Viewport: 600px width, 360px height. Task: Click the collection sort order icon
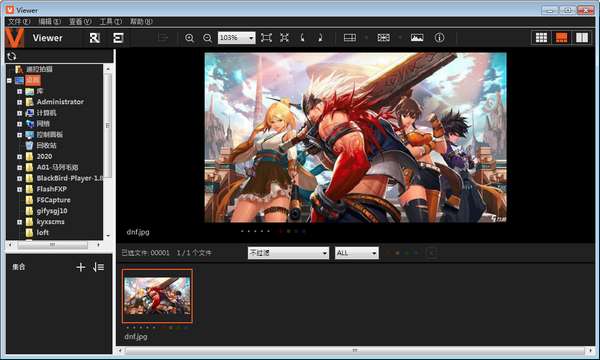[98, 267]
